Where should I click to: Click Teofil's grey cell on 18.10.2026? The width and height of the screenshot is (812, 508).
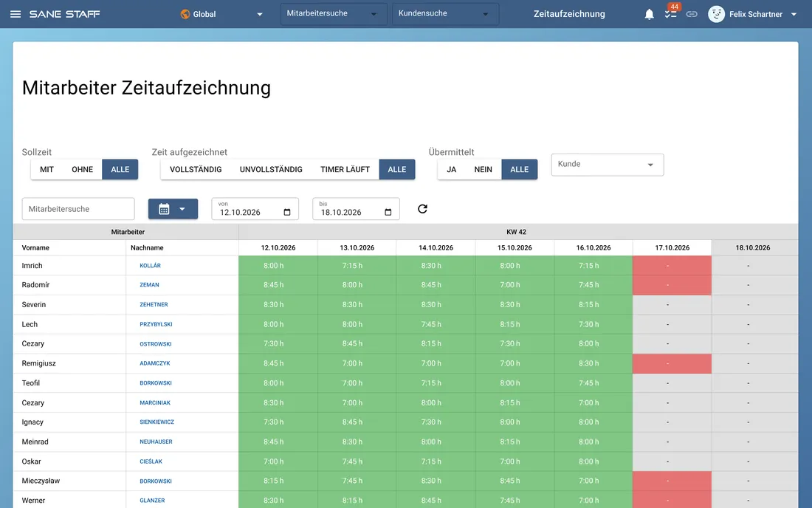(x=754, y=383)
